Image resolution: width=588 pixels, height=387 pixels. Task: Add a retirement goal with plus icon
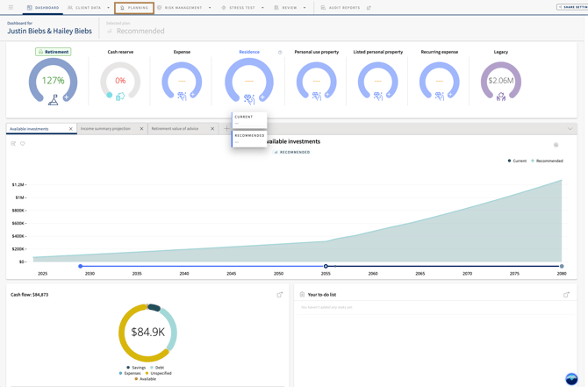[x=66, y=97]
